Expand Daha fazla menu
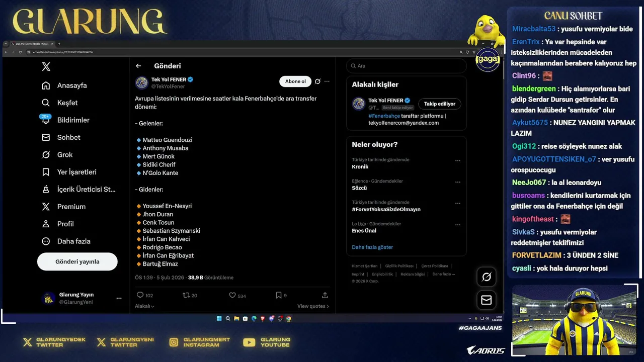 pos(66,241)
